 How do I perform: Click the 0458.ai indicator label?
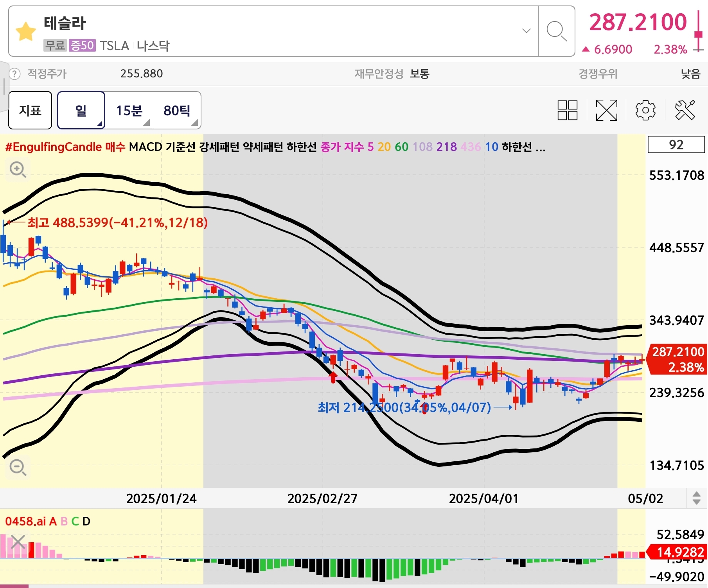coord(25,521)
